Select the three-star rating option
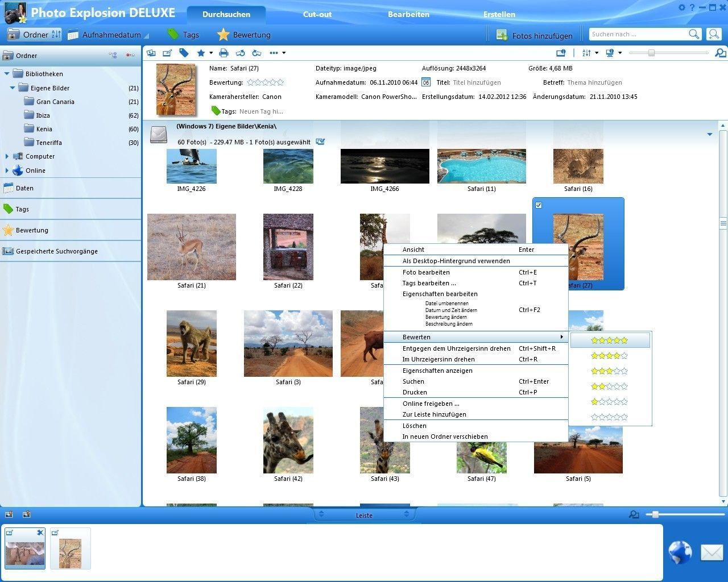This screenshot has width=728, height=582. [609, 371]
